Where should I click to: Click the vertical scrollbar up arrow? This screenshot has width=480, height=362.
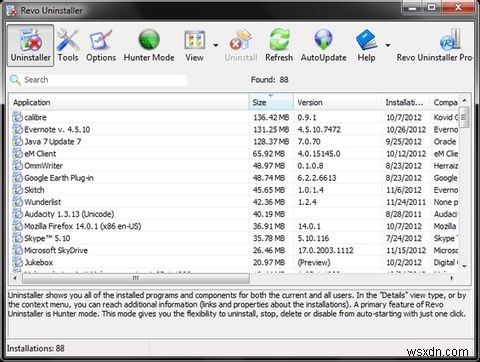[464, 100]
